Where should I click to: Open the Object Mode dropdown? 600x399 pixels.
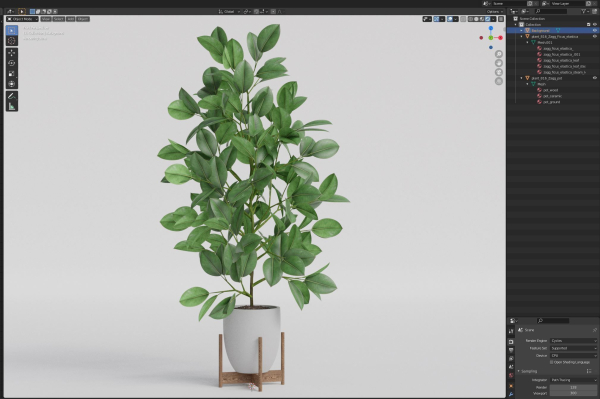click(23, 19)
